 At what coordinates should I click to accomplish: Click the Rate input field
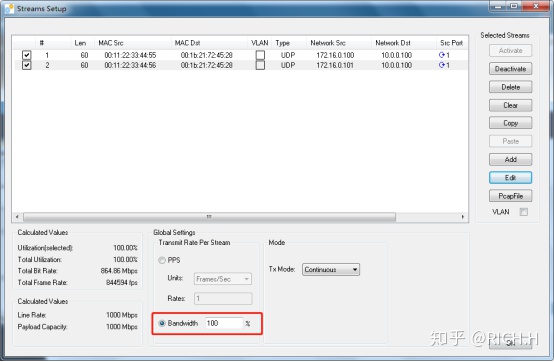[223, 298]
